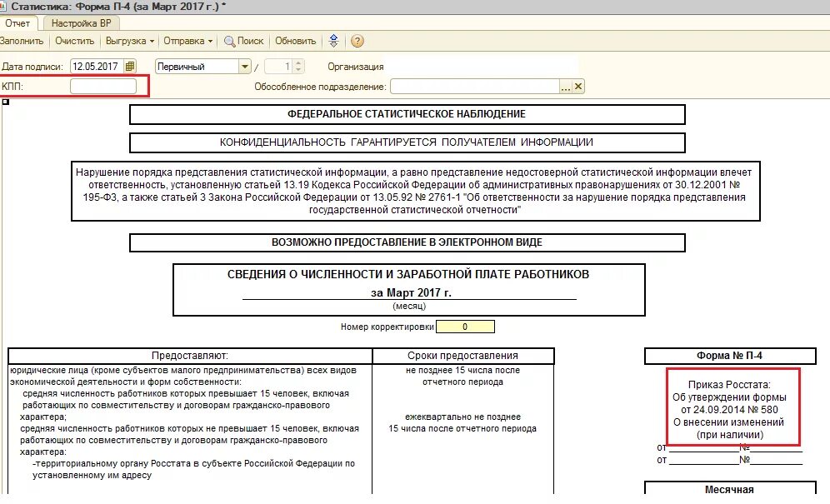Click the КПП input field
The width and height of the screenshot is (830, 504).
103,87
